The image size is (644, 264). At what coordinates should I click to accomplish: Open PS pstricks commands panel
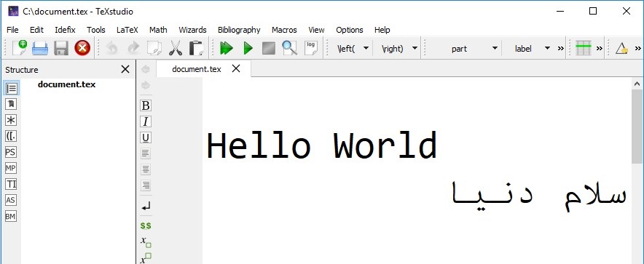(x=11, y=152)
